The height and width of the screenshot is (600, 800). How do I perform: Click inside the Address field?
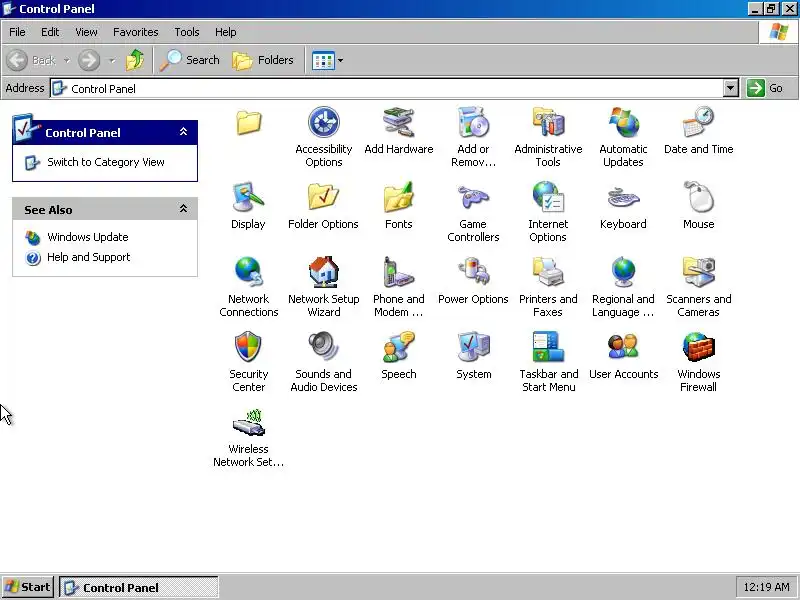pos(387,88)
